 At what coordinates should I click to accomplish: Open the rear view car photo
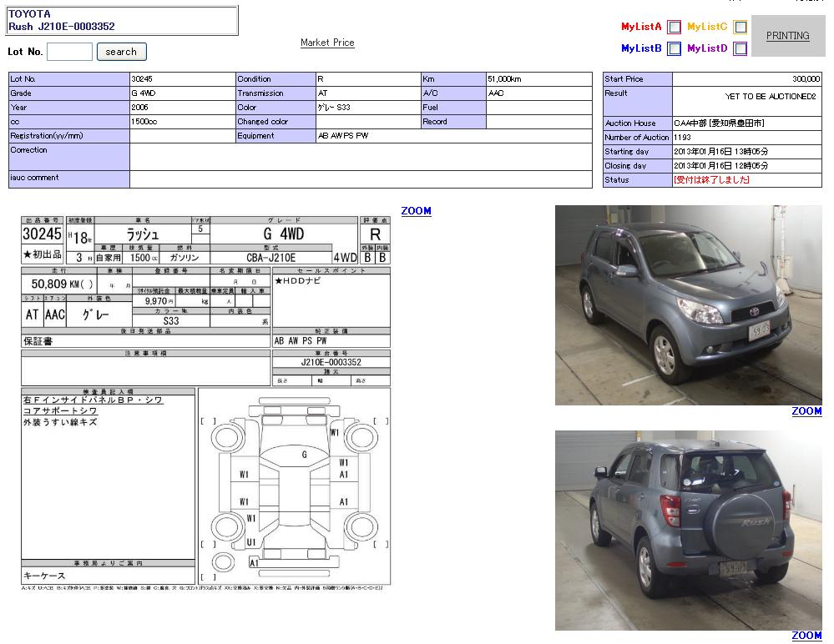pyautogui.click(x=688, y=531)
